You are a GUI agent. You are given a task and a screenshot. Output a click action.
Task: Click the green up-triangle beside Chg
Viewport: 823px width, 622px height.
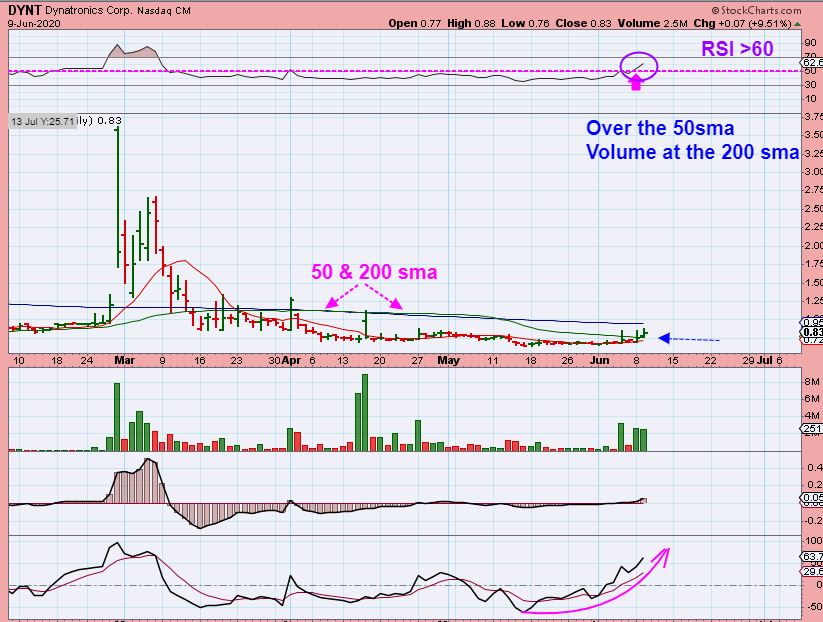(x=798, y=24)
